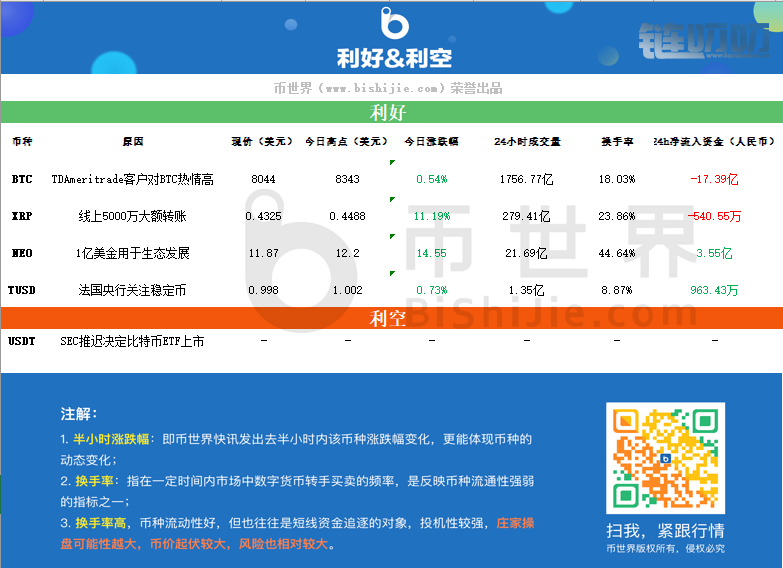Screen dimensions: 783x568
Task: Click the NEO coin name cell
Action: coord(22,253)
